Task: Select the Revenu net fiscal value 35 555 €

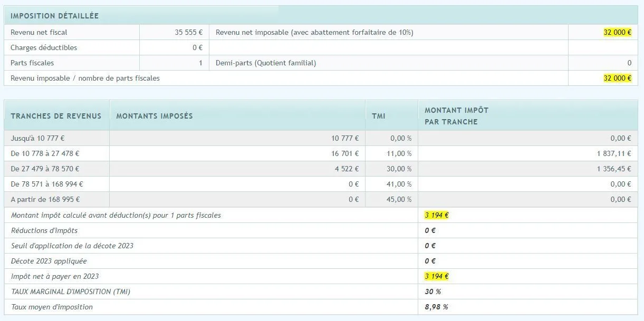Action: pyautogui.click(x=188, y=32)
